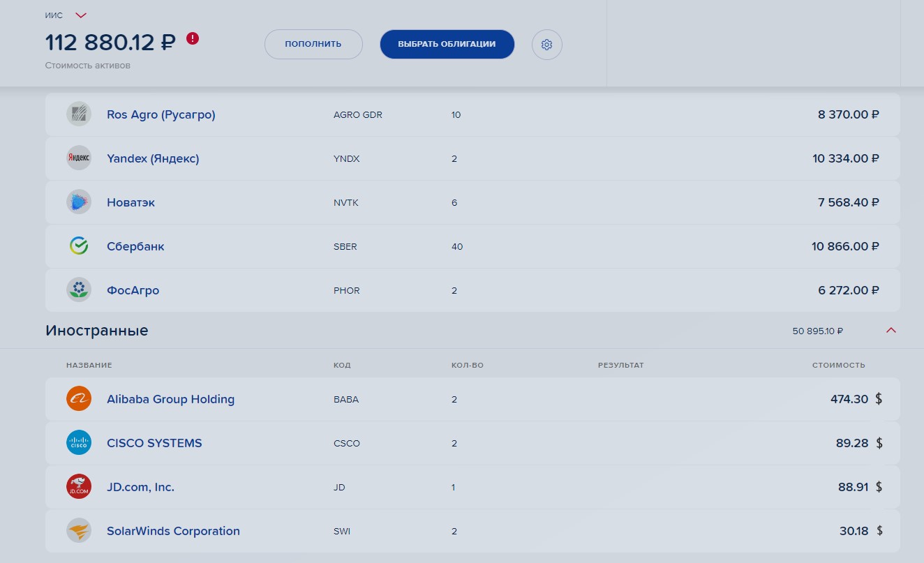
Task: Open Alibaba Group Holding link
Action: [170, 399]
